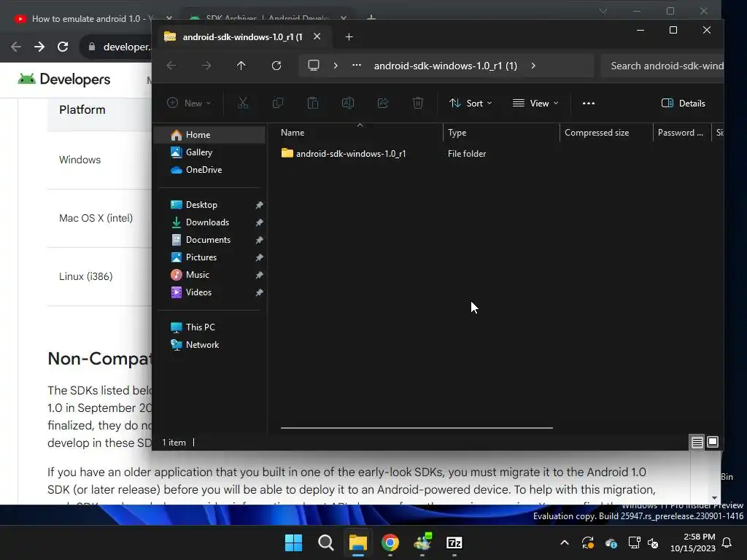Open the notifications bell in taskbar
The height and width of the screenshot is (560, 747).
pyautogui.click(x=727, y=542)
